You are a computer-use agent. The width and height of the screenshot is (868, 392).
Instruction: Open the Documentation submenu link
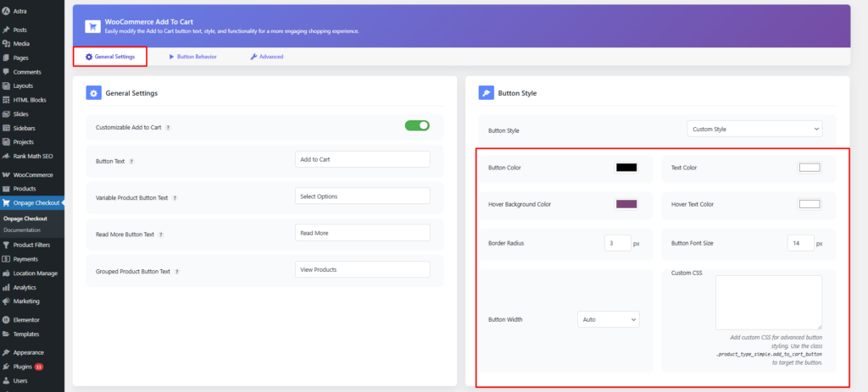[24, 230]
